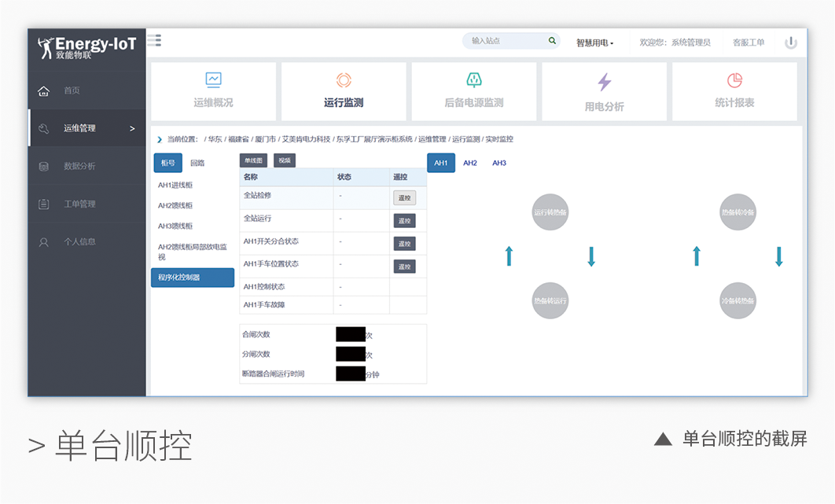Viewport: 835px width, 504px height.
Task: Click the home icon beside 首页
Action: 44,91
